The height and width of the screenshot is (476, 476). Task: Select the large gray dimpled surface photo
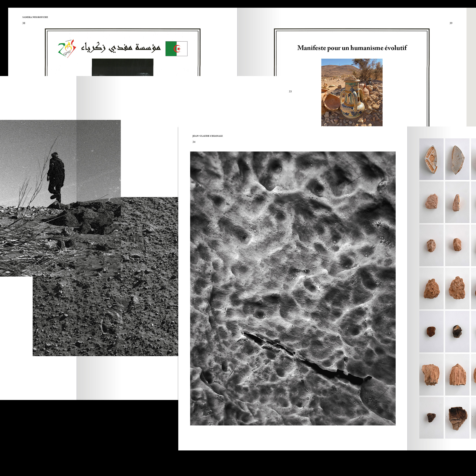click(293, 288)
